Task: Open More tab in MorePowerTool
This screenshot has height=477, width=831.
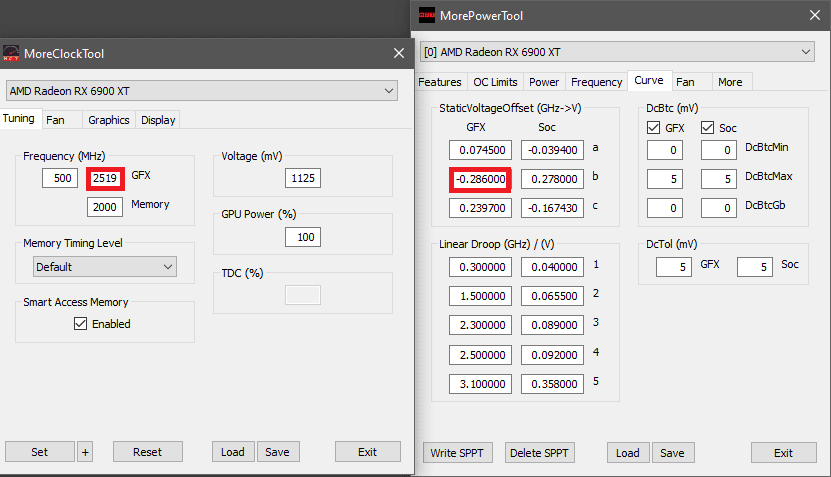Action: click(x=730, y=82)
